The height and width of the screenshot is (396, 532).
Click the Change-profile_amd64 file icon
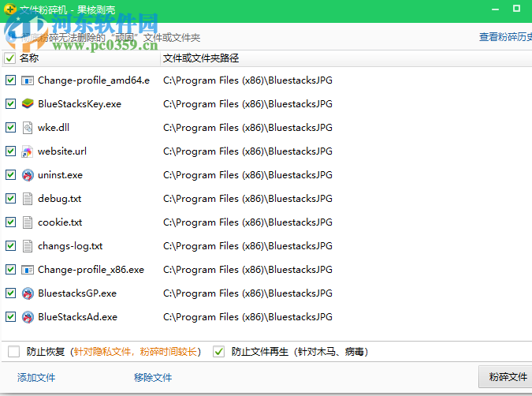click(x=28, y=80)
